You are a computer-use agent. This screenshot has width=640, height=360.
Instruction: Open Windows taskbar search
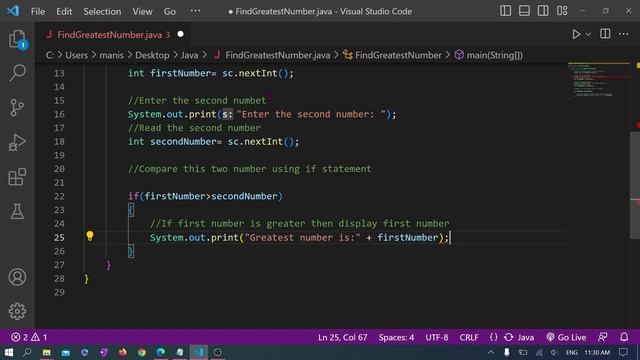click(x=27, y=352)
